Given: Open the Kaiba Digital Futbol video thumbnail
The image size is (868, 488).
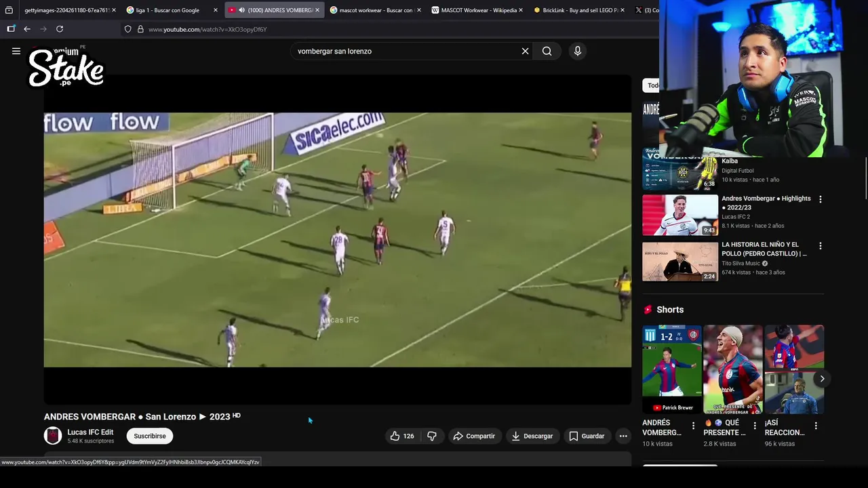Looking at the screenshot, I should (x=680, y=170).
